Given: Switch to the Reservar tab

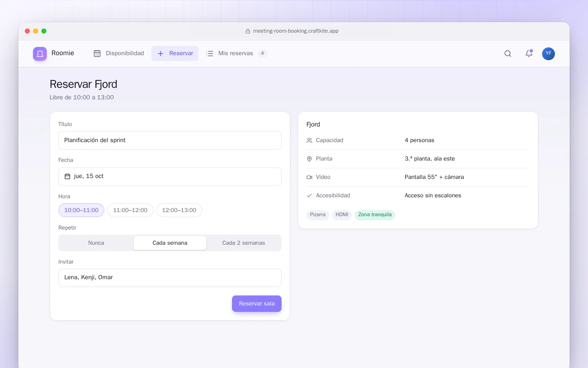Looking at the screenshot, I should point(175,53).
